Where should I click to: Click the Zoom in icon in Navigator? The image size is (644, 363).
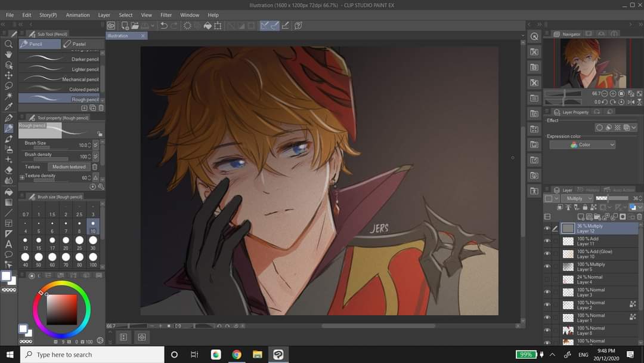(613, 93)
